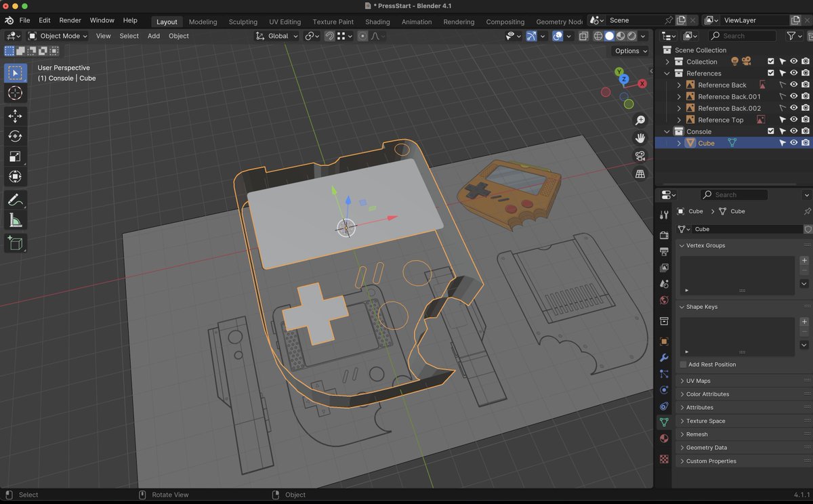Viewport: 813px width, 504px height.
Task: Expand Remesh panel
Action: click(x=696, y=434)
